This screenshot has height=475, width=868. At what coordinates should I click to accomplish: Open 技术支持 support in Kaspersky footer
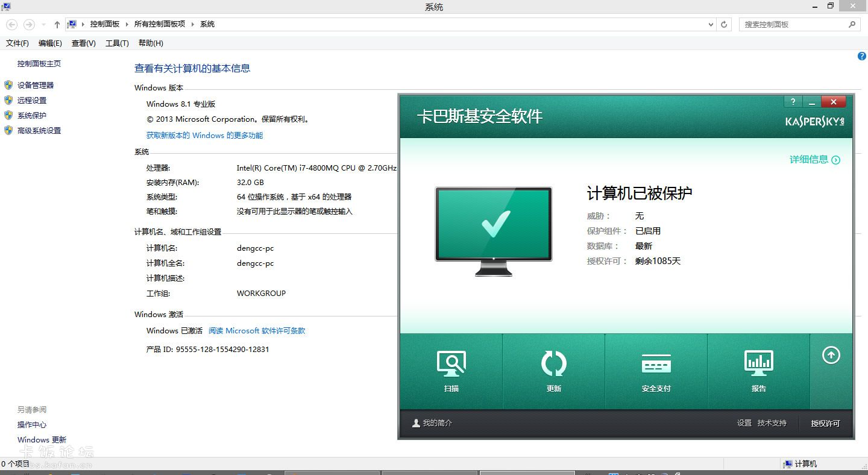772,423
